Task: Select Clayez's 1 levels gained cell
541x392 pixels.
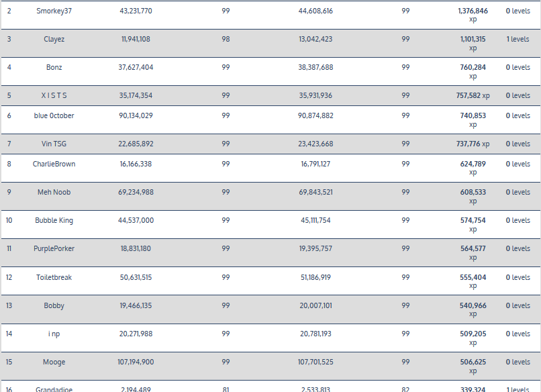Action: pos(518,39)
